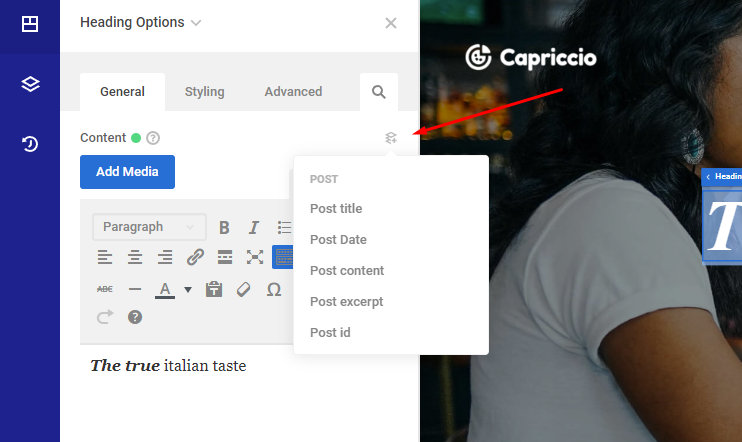Apply strikethrough formatting

coord(105,289)
